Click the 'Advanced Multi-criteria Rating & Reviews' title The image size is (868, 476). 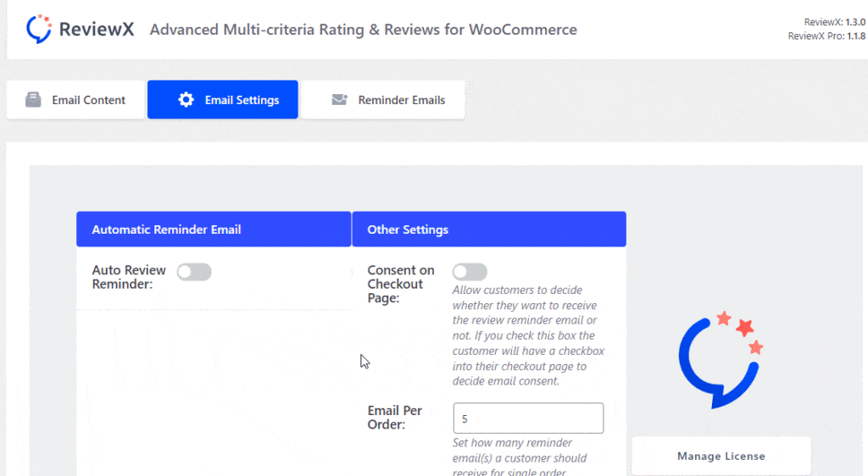point(363,30)
